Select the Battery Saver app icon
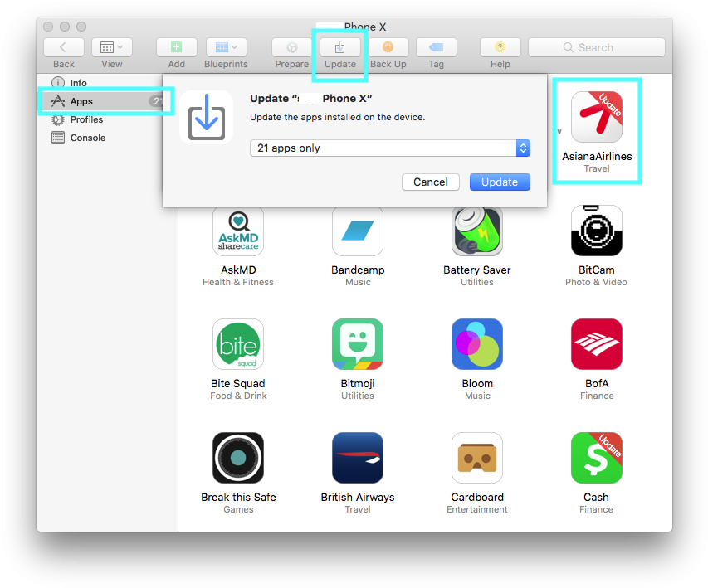Viewport: 708px width, 588px height. [477, 231]
